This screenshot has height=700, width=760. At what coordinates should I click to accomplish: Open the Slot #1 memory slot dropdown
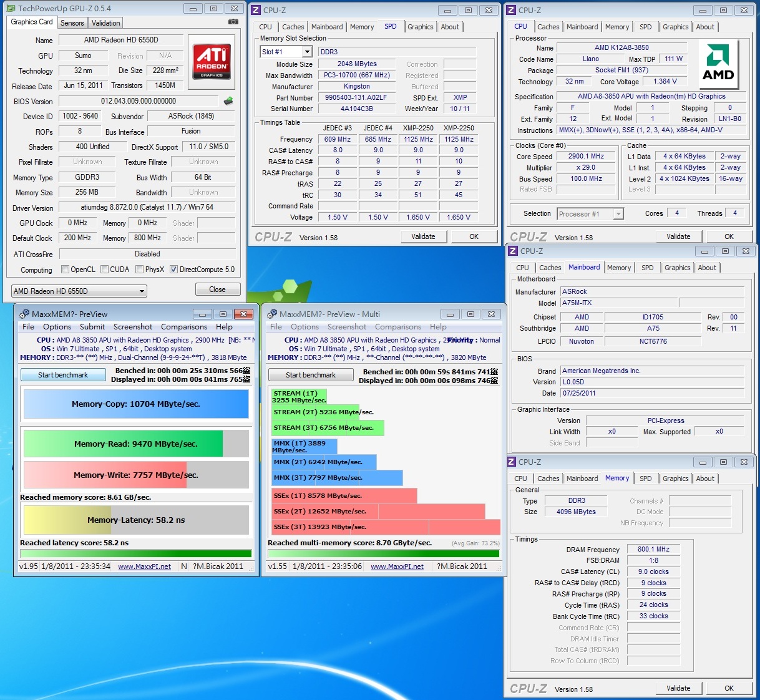[307, 52]
